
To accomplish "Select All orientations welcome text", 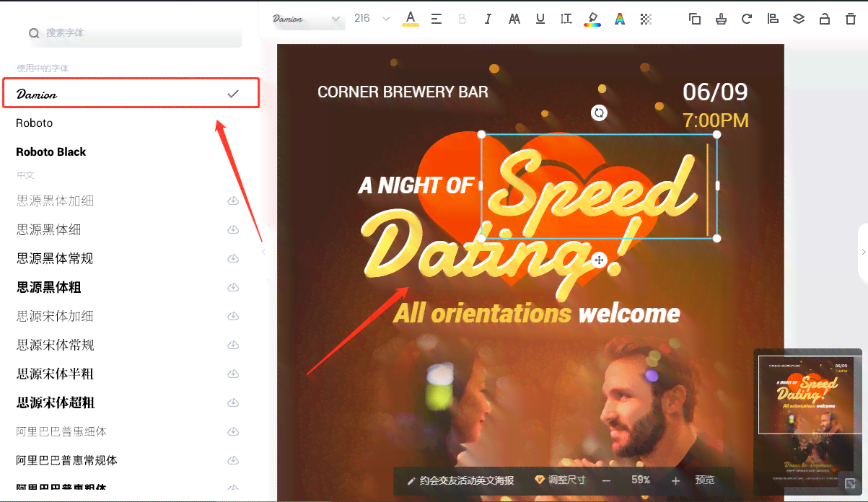I will (x=536, y=314).
